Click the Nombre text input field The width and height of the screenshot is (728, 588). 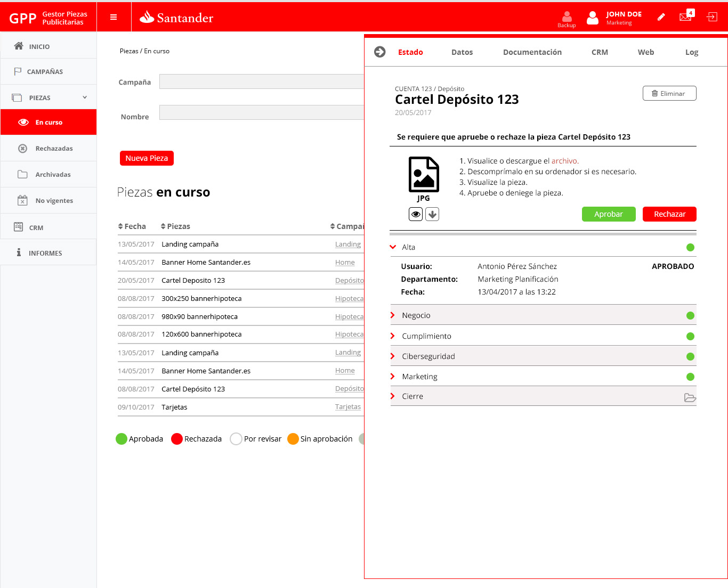[x=262, y=112]
